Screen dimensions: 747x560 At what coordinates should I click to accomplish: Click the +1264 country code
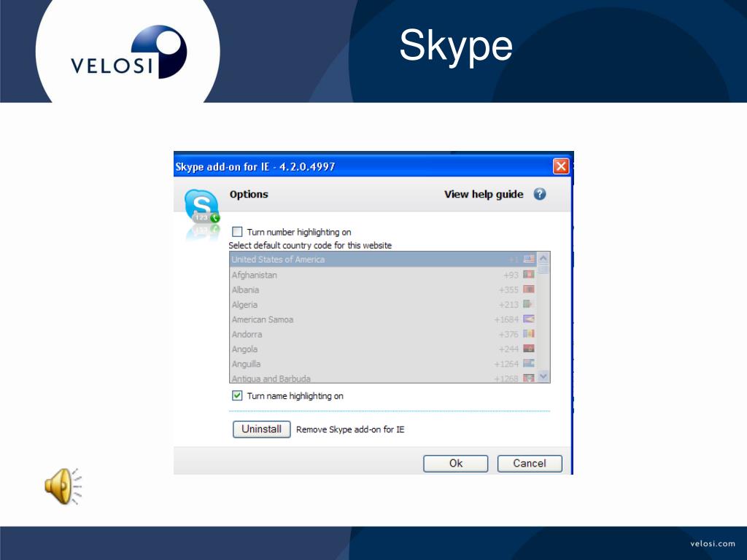(506, 363)
